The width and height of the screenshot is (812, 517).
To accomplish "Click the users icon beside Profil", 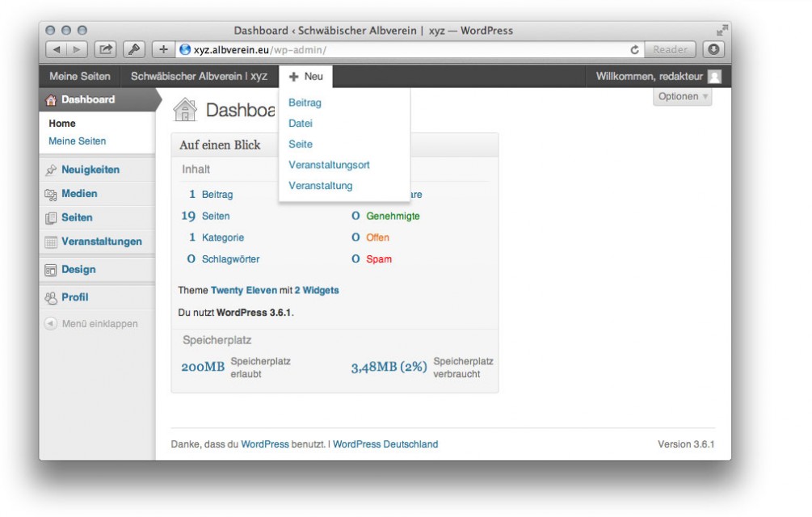I will pyautogui.click(x=51, y=297).
